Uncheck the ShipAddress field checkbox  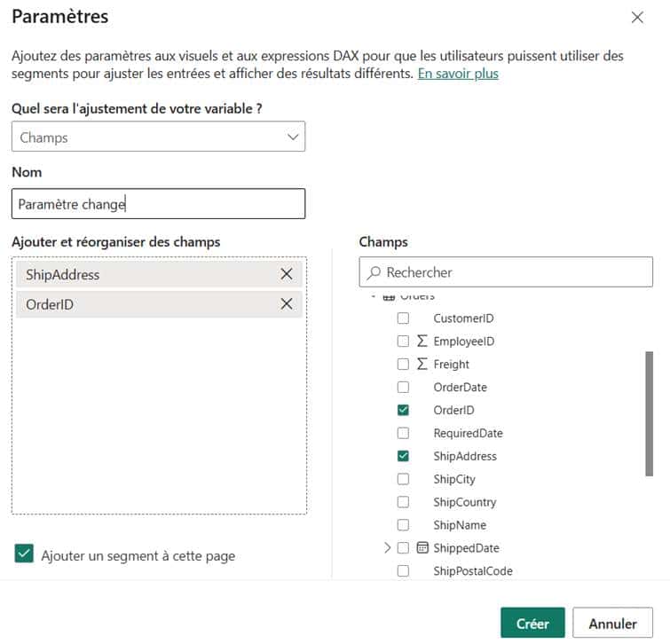pyautogui.click(x=403, y=456)
